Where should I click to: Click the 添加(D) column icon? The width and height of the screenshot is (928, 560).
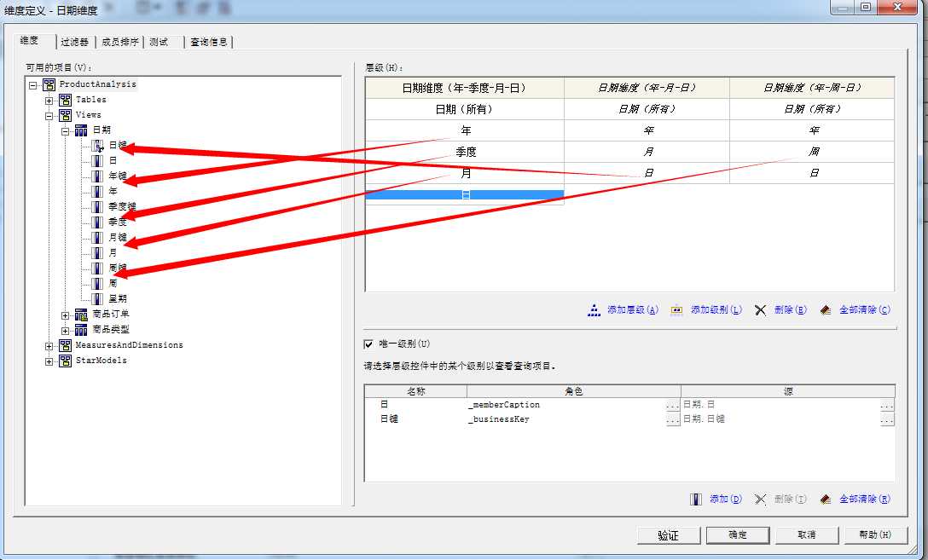click(696, 499)
